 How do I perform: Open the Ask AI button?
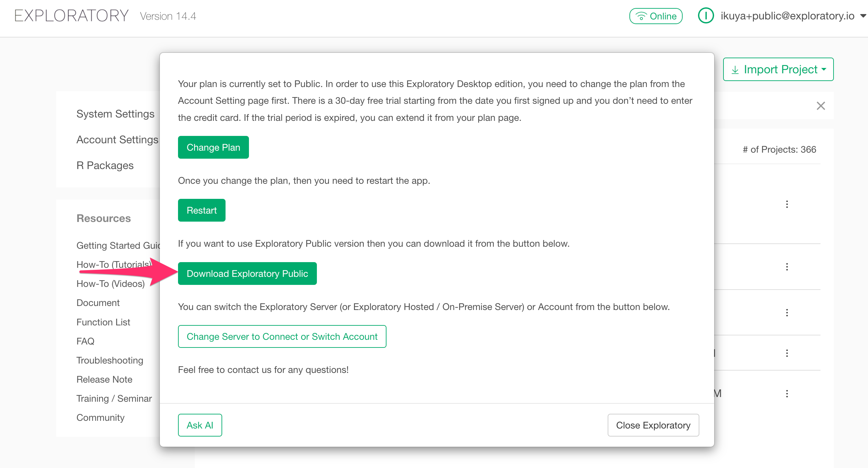coord(199,425)
